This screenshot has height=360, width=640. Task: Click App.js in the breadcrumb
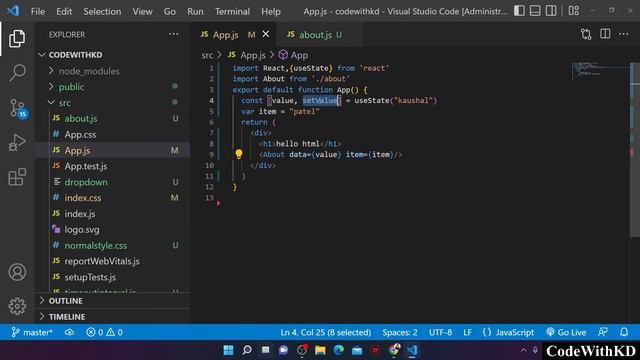click(247, 55)
